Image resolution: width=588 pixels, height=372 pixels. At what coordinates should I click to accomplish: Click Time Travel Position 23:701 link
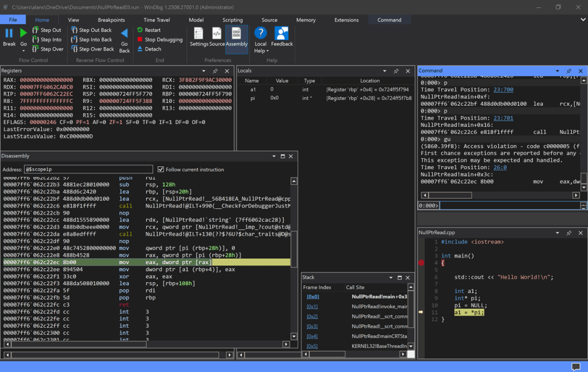pyautogui.click(x=503, y=118)
